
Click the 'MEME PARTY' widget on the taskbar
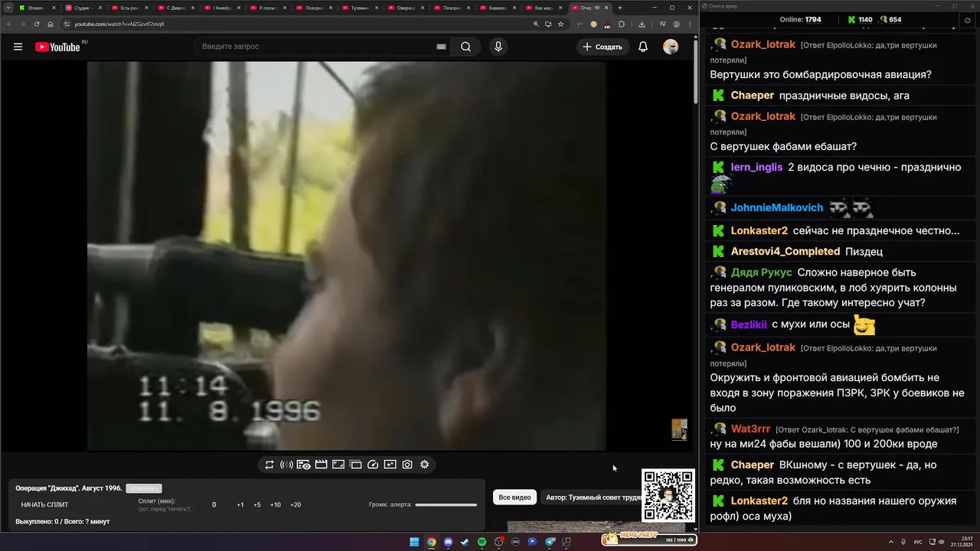(x=649, y=540)
